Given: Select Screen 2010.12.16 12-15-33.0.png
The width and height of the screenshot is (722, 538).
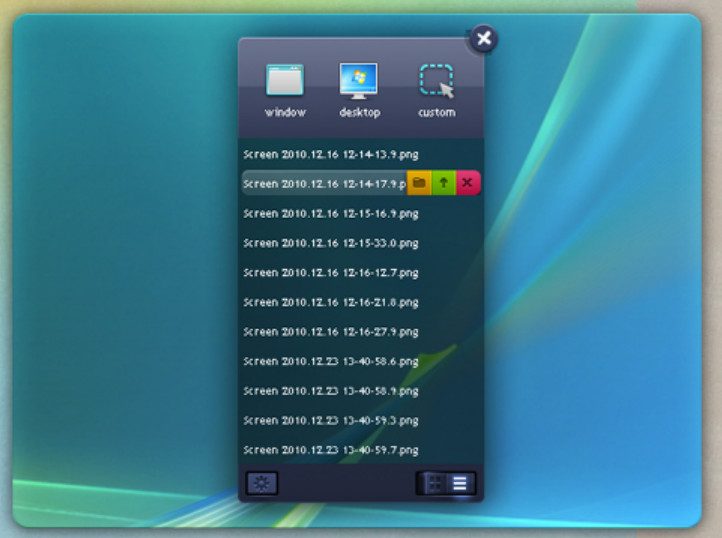Looking at the screenshot, I should (x=331, y=243).
